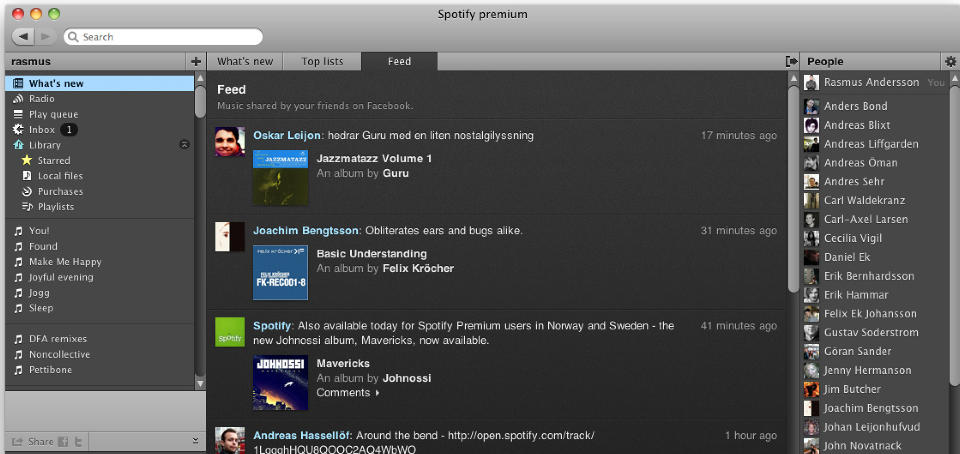Expand Comments under the Mavericks album
The image size is (960, 454).
point(348,393)
